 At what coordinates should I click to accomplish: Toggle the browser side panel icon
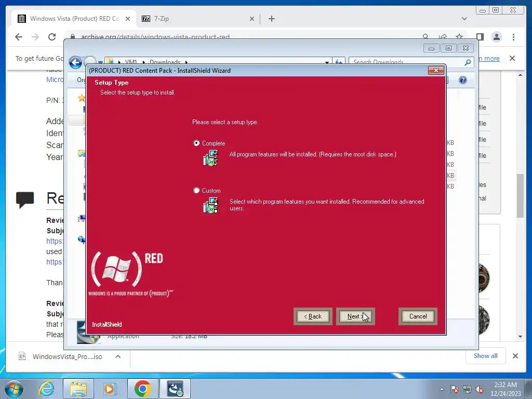tap(480, 37)
